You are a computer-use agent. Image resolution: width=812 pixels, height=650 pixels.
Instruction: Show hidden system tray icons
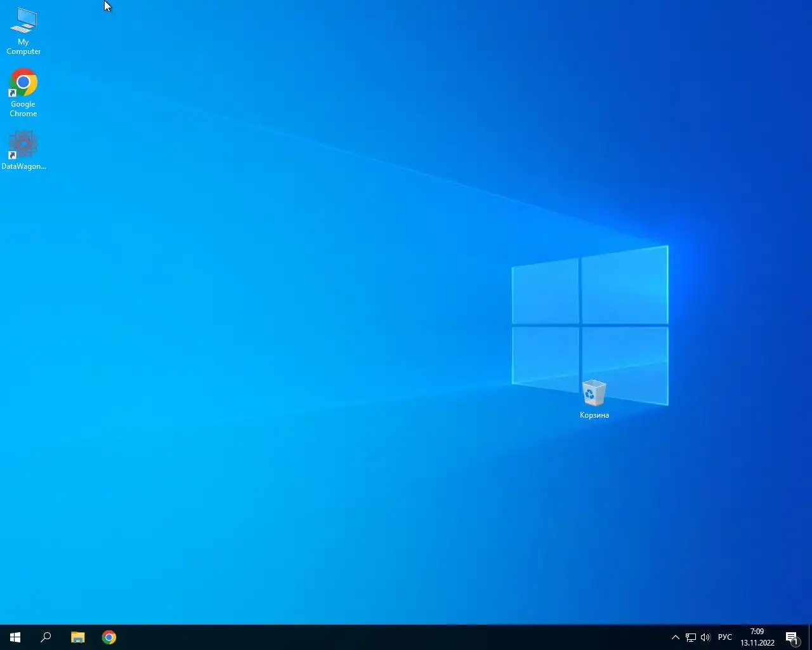click(676, 637)
